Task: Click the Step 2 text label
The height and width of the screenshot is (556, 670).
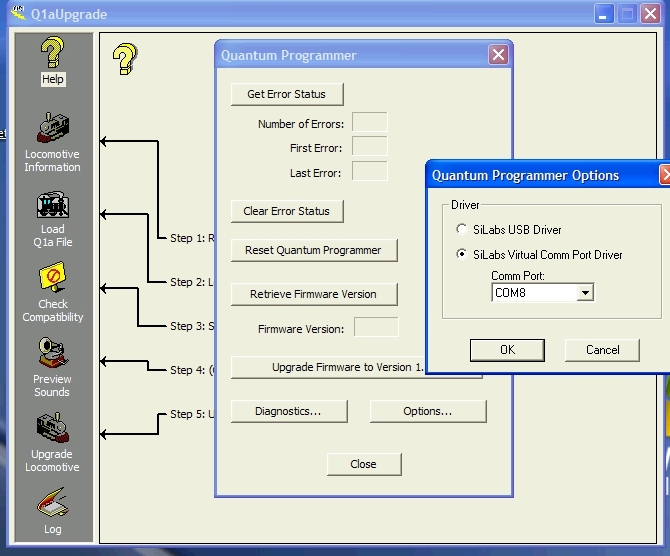Action: (191, 282)
